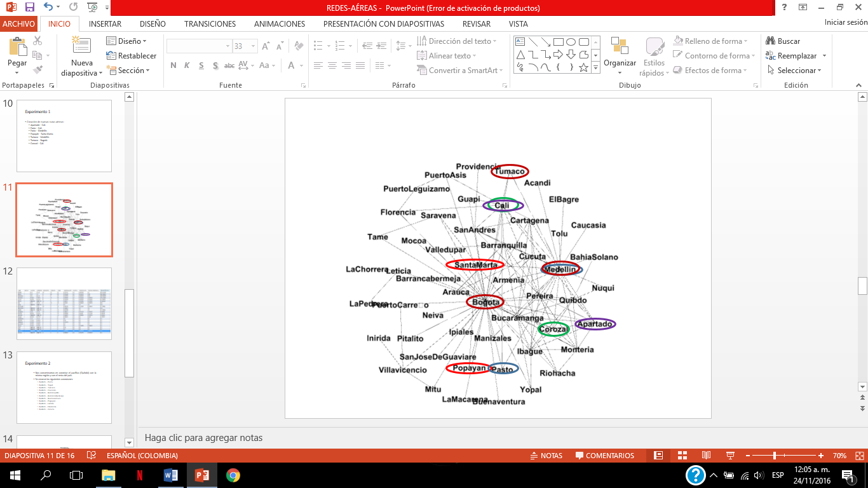Select the right arrow block shape
Image resolution: width=868 pixels, height=488 pixels.
coord(558,55)
